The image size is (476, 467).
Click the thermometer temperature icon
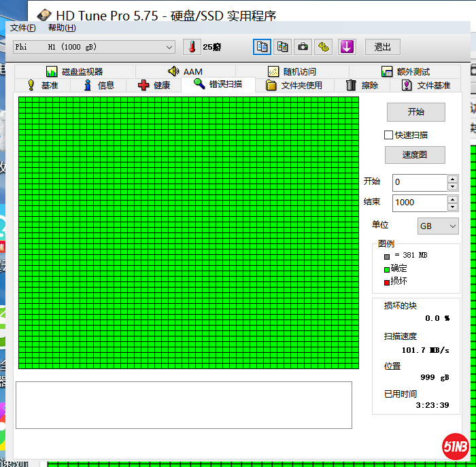pyautogui.click(x=192, y=47)
